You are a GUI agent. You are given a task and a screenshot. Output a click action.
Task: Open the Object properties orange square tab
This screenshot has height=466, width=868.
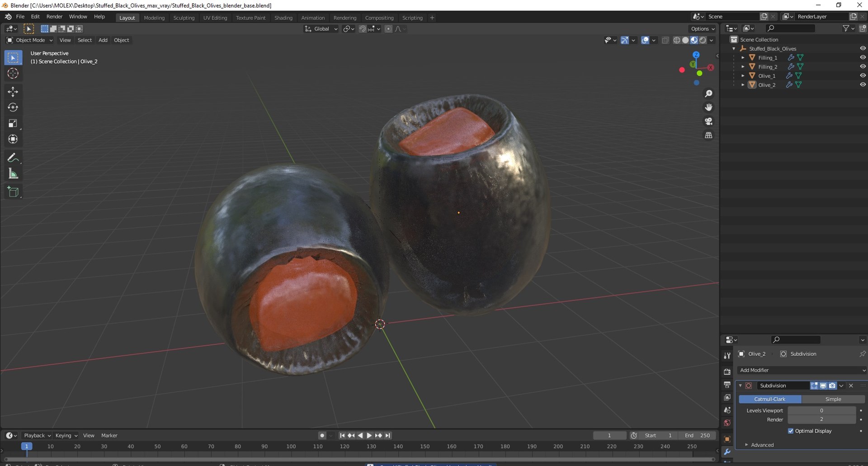pos(727,439)
